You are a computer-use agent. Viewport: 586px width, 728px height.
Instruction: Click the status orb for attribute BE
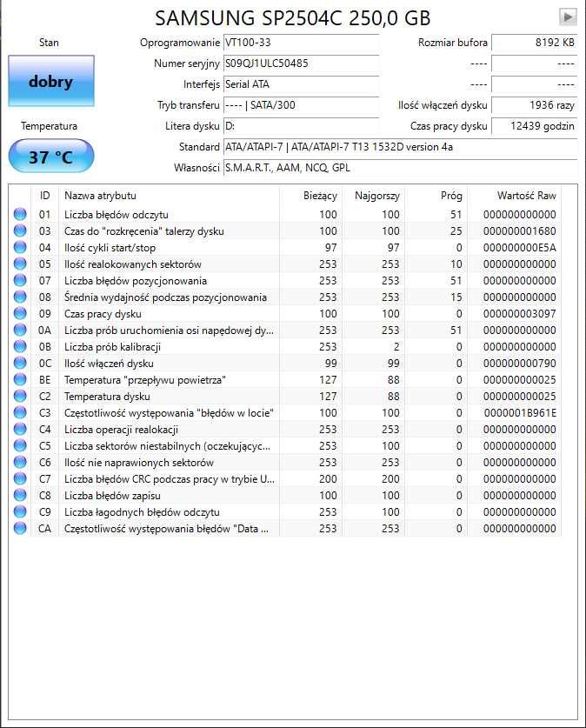tap(20, 379)
